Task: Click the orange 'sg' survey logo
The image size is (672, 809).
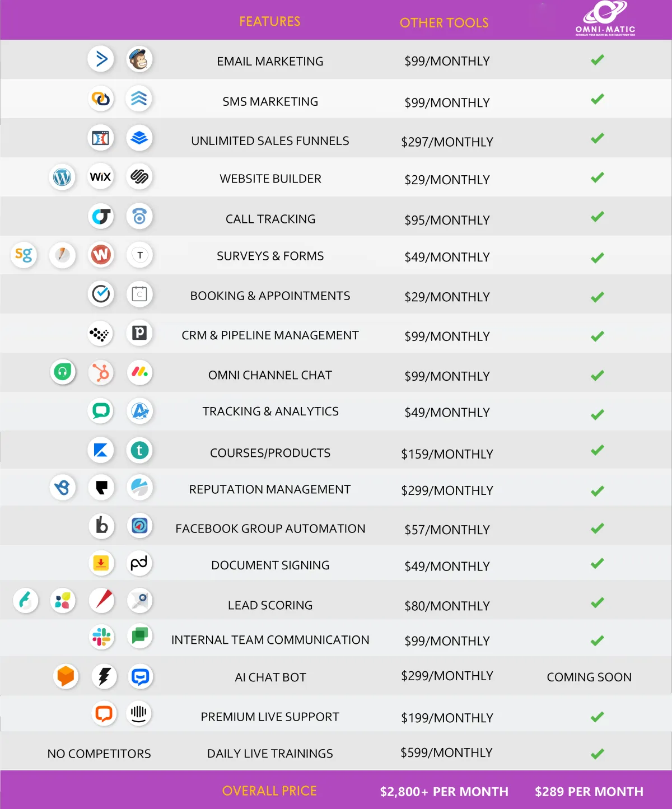Action: click(x=24, y=255)
